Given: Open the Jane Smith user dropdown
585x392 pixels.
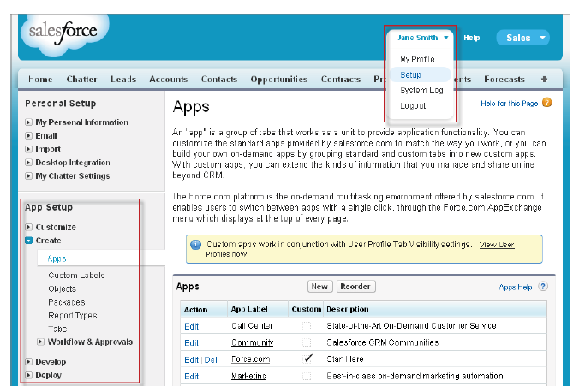Looking at the screenshot, I should click(x=422, y=38).
